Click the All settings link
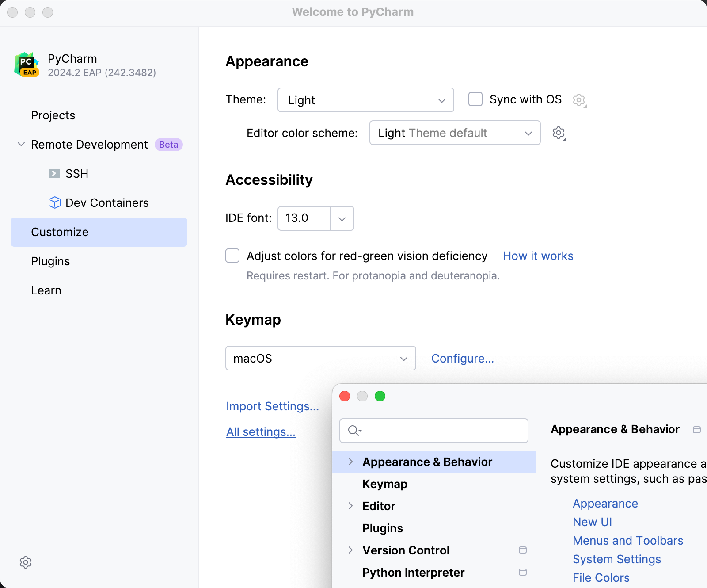Screen dimensions: 707x588 [x=261, y=431]
